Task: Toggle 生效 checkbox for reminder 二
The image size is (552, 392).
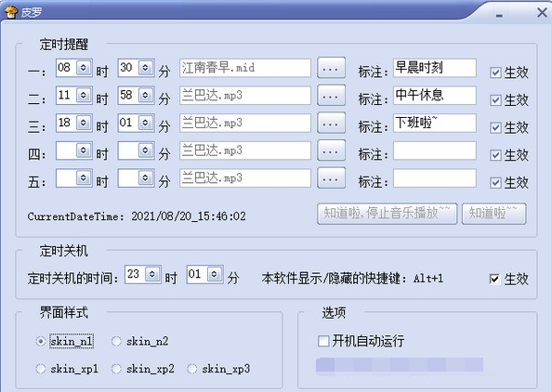Action: click(x=495, y=100)
